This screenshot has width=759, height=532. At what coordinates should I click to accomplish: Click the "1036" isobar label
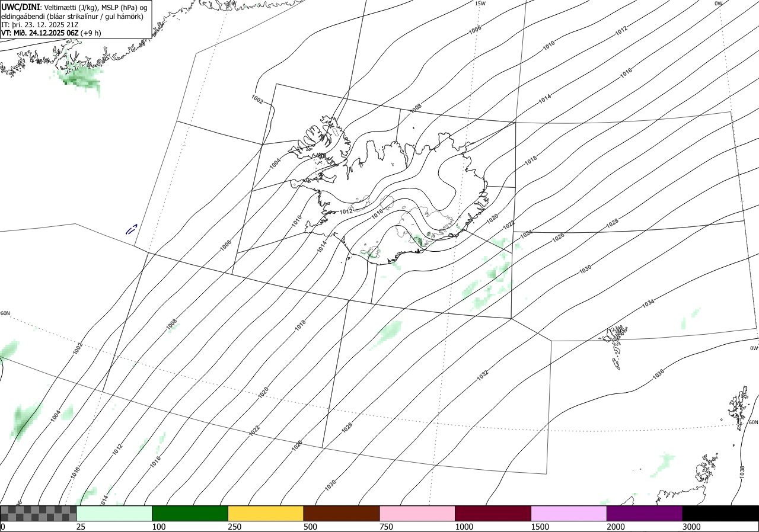point(658,374)
